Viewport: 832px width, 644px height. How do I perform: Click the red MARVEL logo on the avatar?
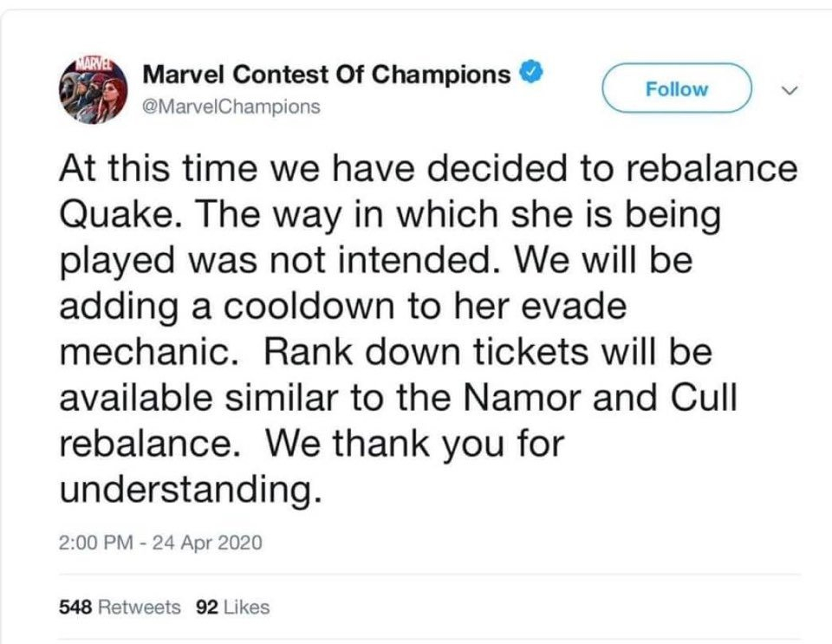click(94, 64)
